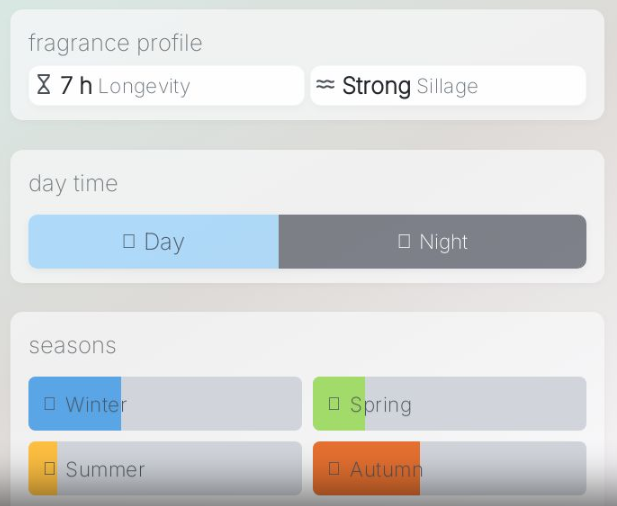Click the "day time" section heading
The image size is (617, 506).
click(73, 183)
